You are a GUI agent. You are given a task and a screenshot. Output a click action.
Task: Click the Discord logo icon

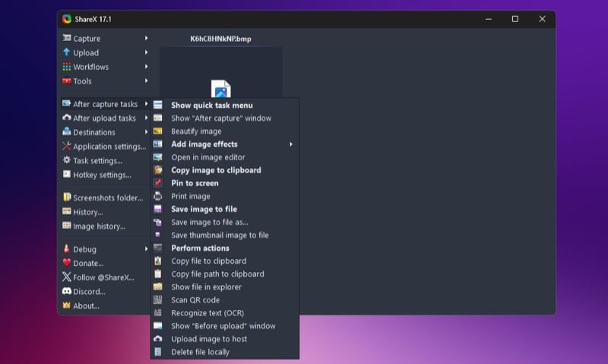click(67, 291)
